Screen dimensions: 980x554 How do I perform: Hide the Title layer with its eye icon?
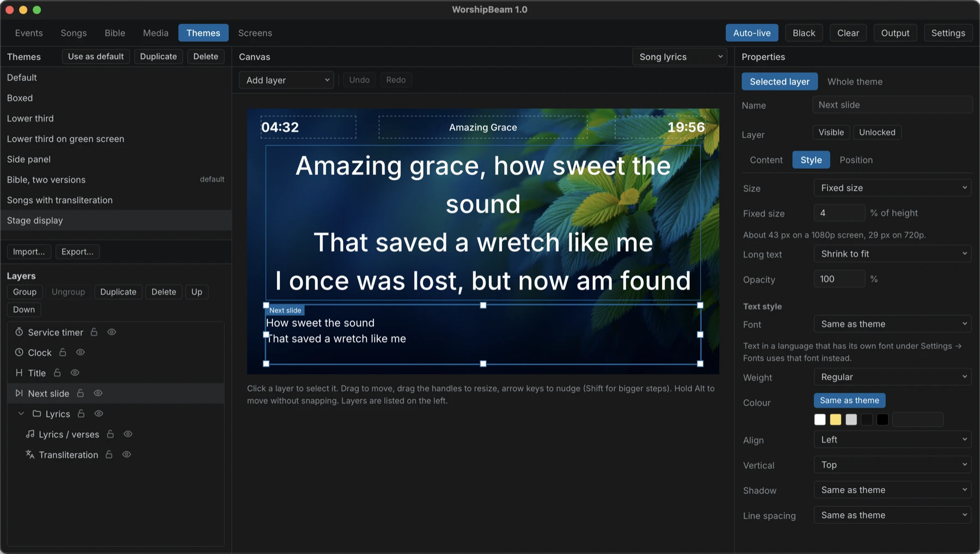[x=75, y=373]
